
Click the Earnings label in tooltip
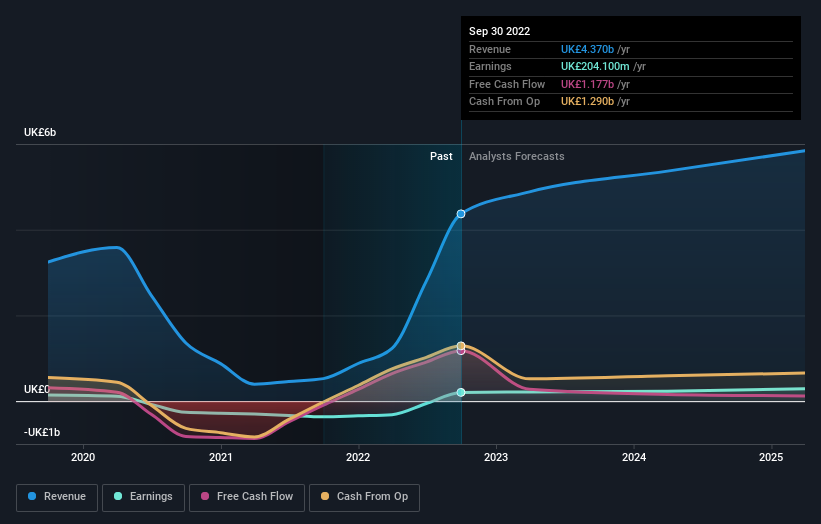click(490, 66)
